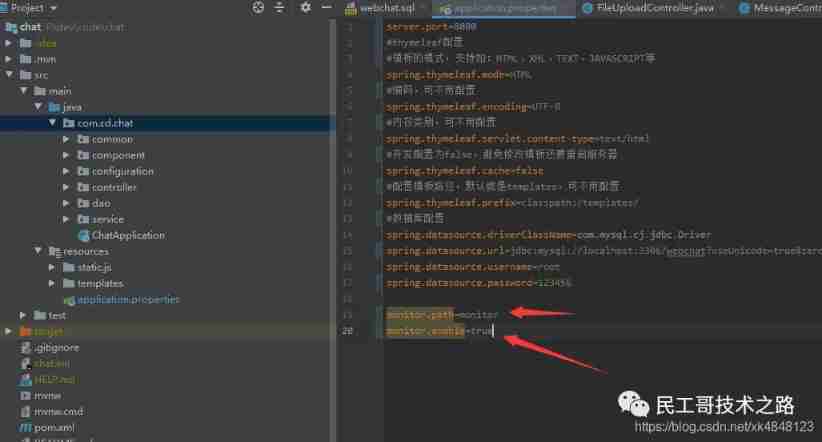Click the spring.datasource.driverClassName line

point(548,235)
